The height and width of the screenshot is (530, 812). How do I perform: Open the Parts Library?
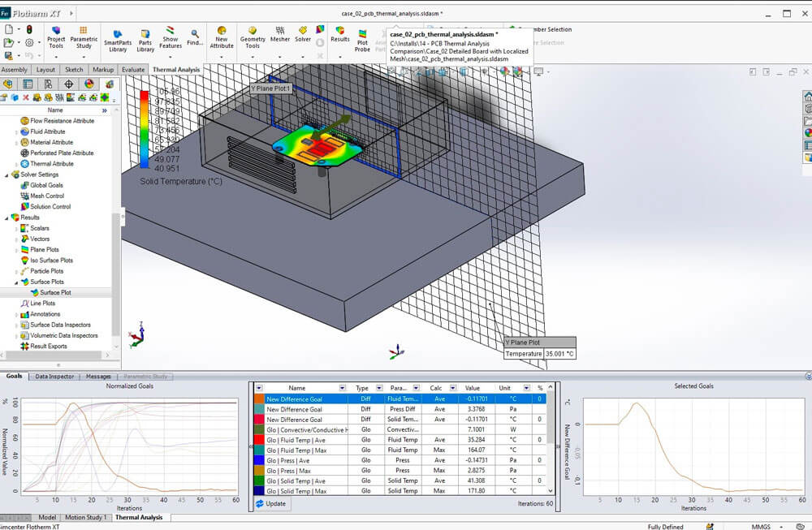click(145, 41)
